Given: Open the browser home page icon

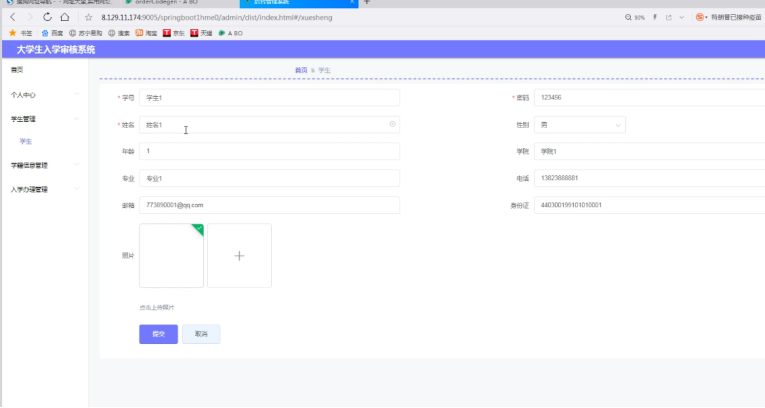Looking at the screenshot, I should 64,17.
